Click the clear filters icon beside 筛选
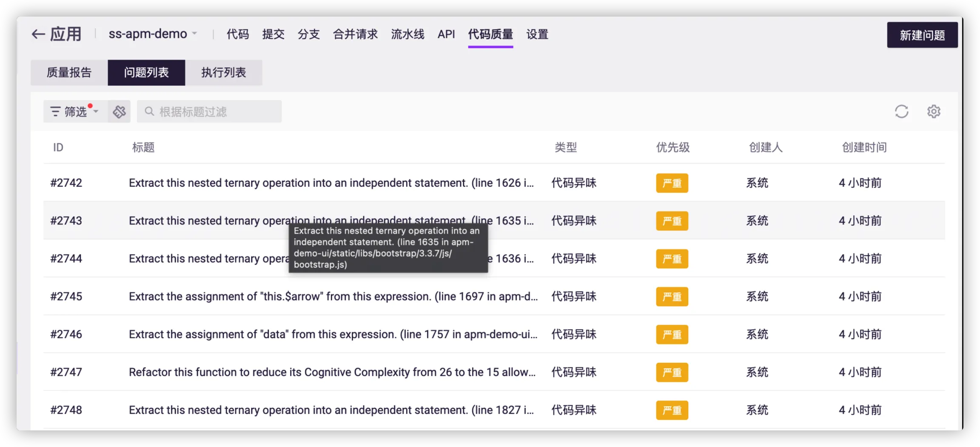This screenshot has height=447, width=980. [119, 112]
